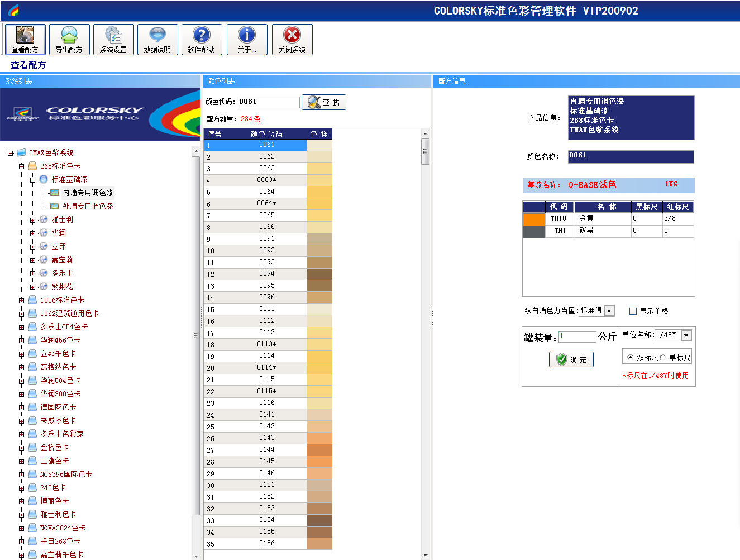Select the 嘉宝莉 tree item
740x560 pixels.
[x=62, y=260]
